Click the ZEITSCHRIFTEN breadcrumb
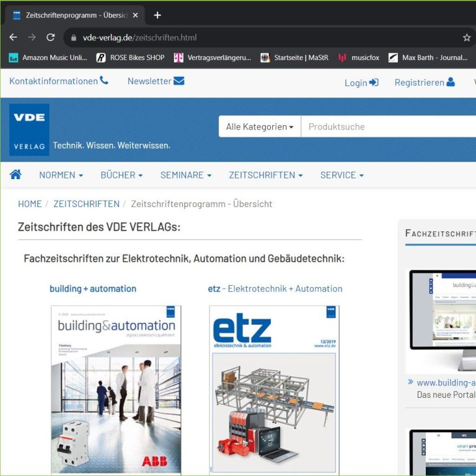Image resolution: width=476 pixels, height=476 pixels. (x=87, y=204)
